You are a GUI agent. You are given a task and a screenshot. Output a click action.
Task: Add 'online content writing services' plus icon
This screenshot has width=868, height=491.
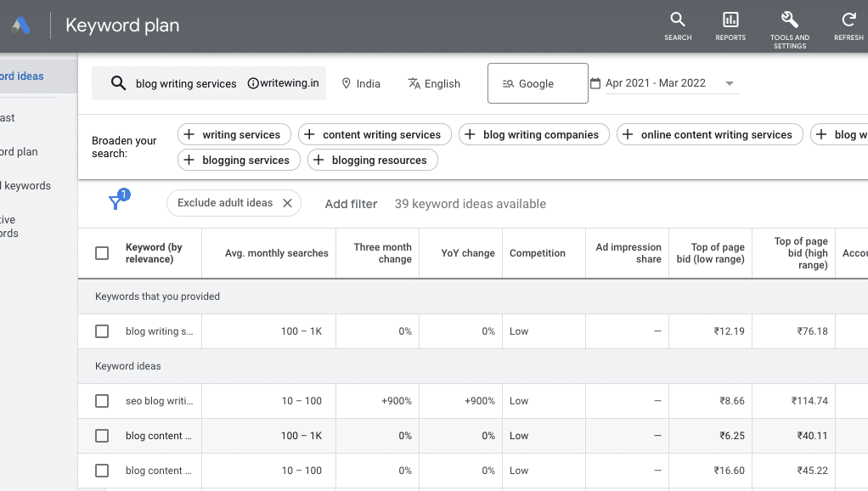(628, 134)
